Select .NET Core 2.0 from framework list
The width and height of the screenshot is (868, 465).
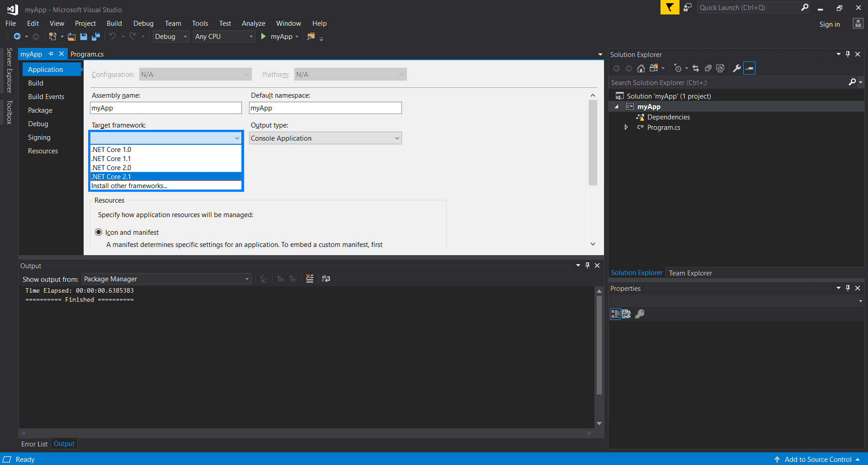[x=112, y=168]
